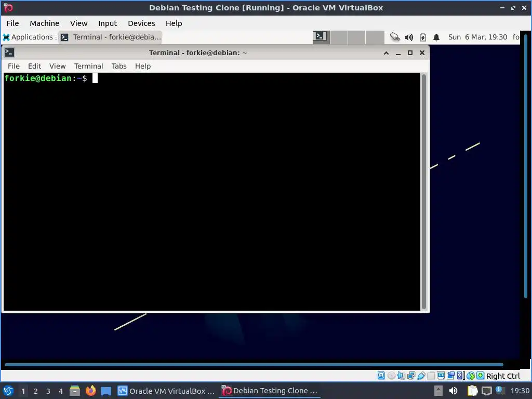This screenshot has height=399, width=532.
Task: Switch to host workspace 4
Action: click(x=61, y=391)
